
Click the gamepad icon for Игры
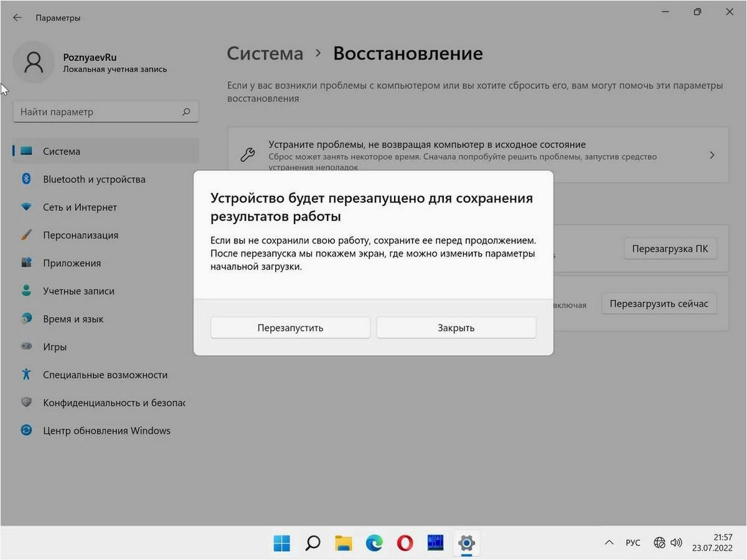pos(26,347)
